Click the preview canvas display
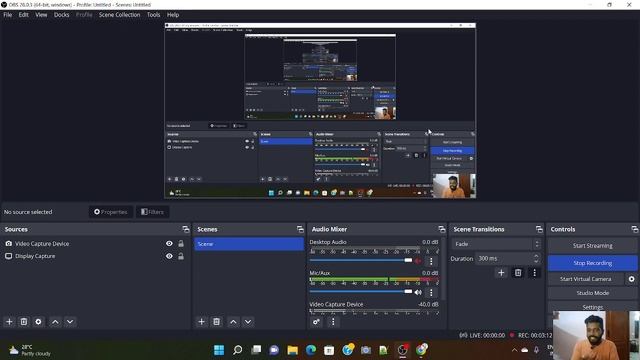This screenshot has height=360, width=640. (320, 111)
